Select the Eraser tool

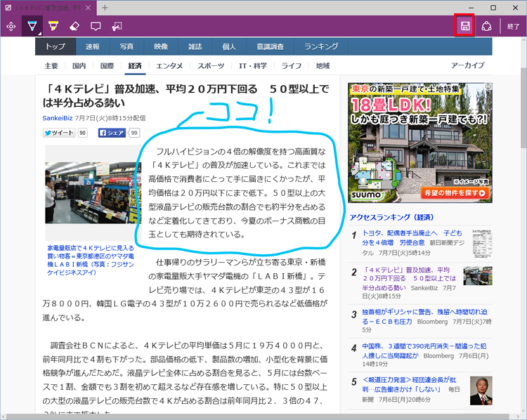tap(74, 27)
